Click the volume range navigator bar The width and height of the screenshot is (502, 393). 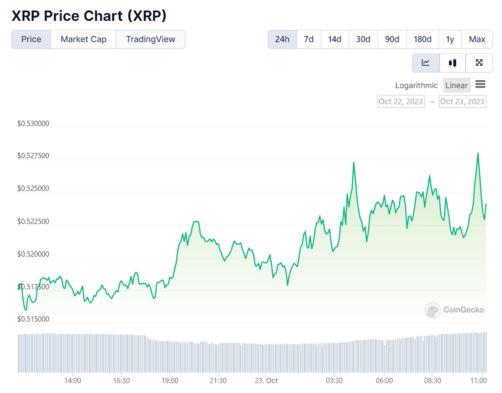point(252,352)
